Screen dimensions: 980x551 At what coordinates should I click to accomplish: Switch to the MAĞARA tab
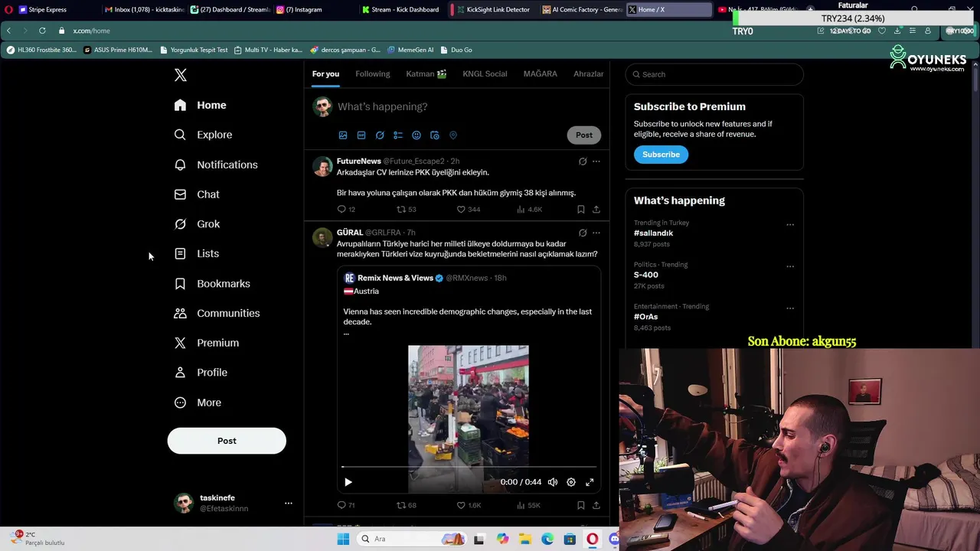(540, 74)
